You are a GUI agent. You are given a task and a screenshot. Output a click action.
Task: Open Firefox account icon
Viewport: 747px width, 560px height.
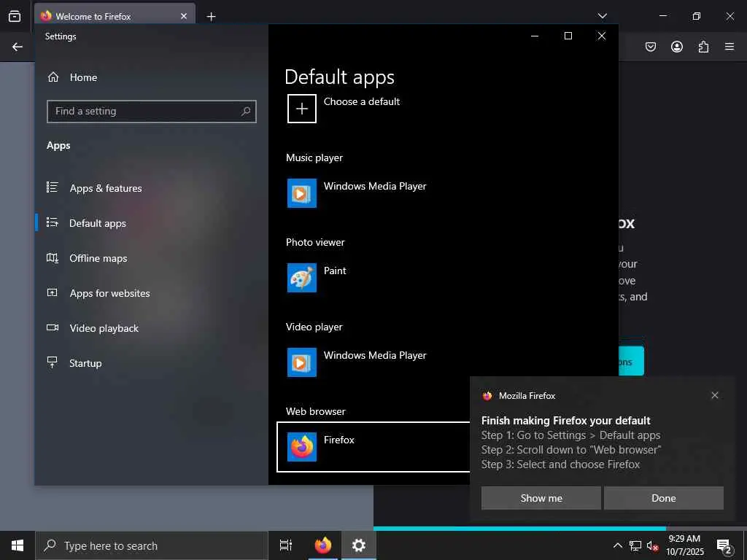coord(676,47)
